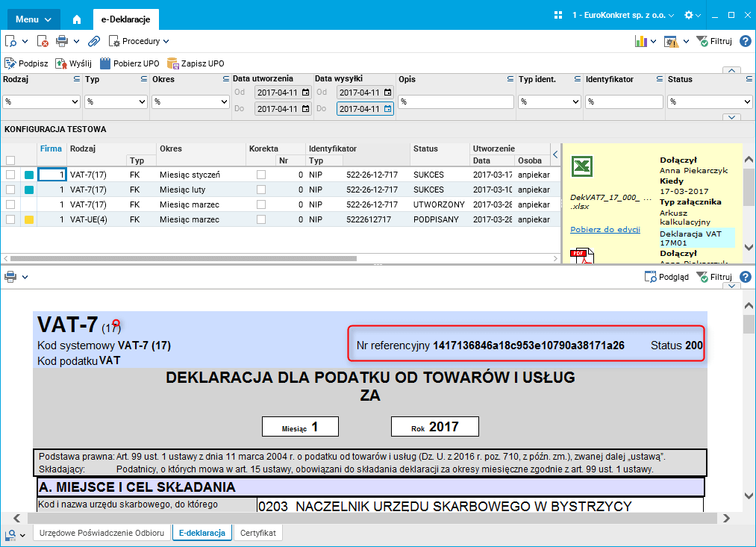
Task: Open the home screen icon
Action: 77,19
